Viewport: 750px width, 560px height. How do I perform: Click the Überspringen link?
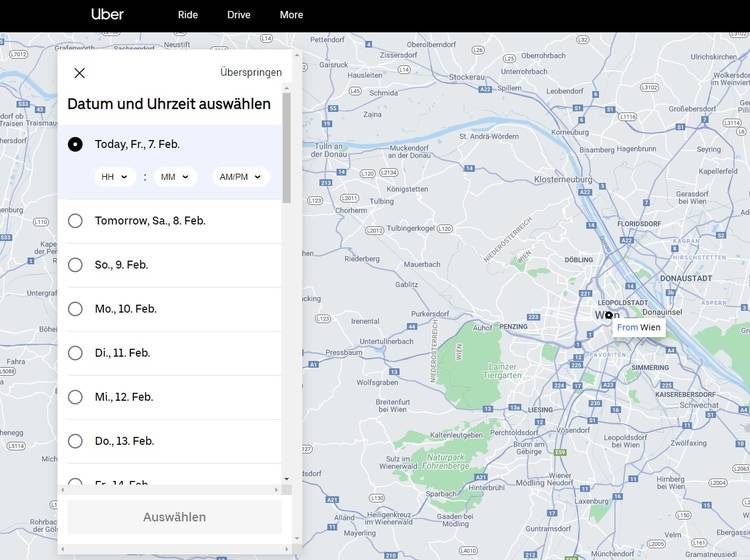[251, 72]
